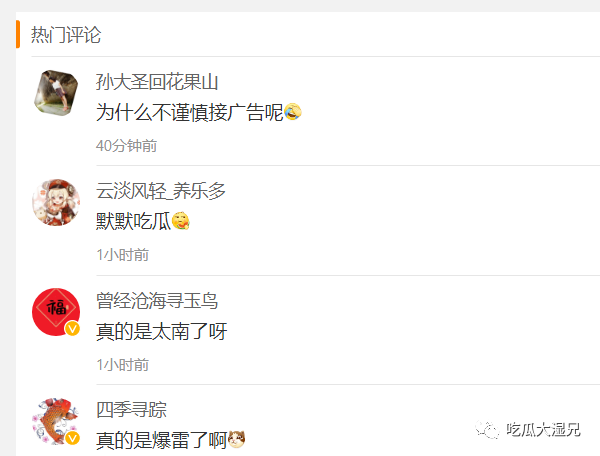Open avatar of 云淡风轻_养乐多
Image resolution: width=600 pixels, height=456 pixels.
(x=56, y=202)
